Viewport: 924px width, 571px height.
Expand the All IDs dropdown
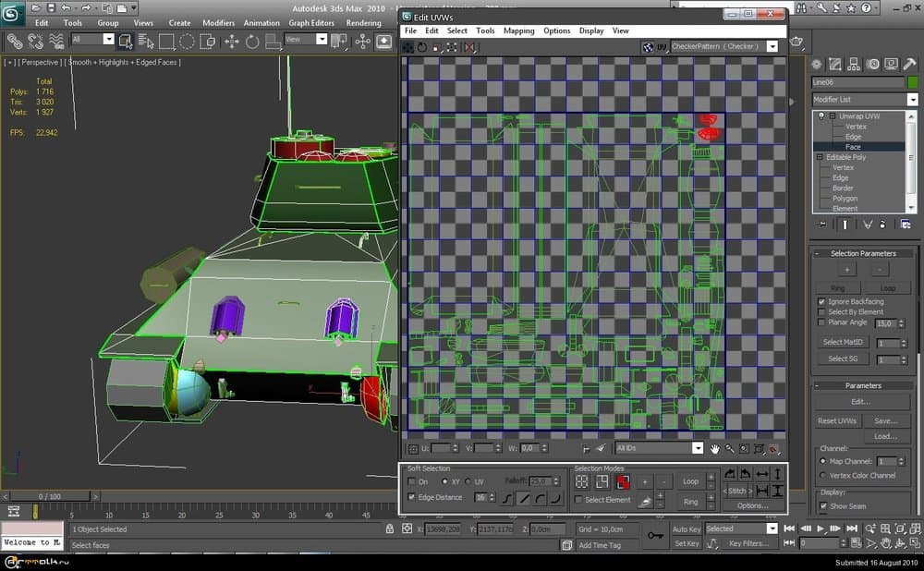coord(698,448)
